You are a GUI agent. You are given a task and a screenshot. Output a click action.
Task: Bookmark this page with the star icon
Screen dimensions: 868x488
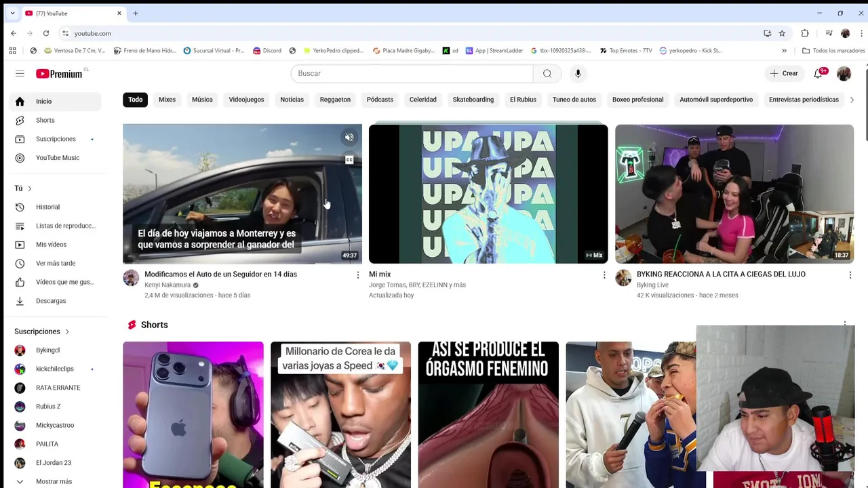[x=782, y=33]
